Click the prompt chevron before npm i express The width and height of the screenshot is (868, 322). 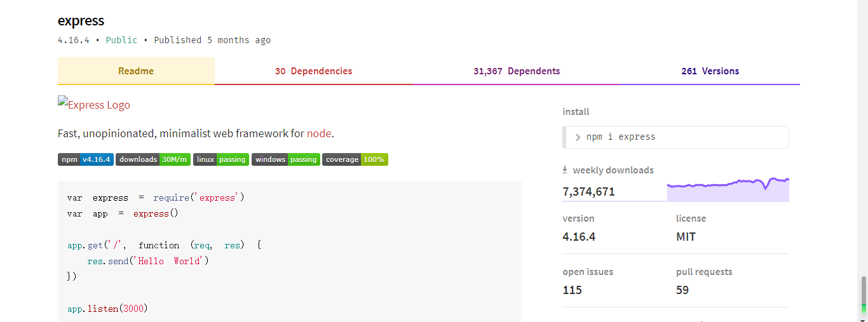pos(578,137)
